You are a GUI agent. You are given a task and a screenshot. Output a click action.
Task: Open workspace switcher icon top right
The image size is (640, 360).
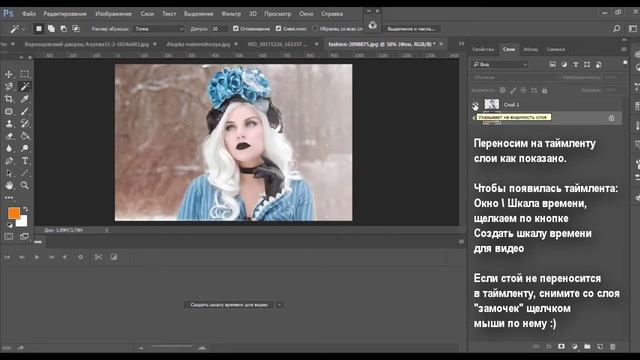coord(633,29)
